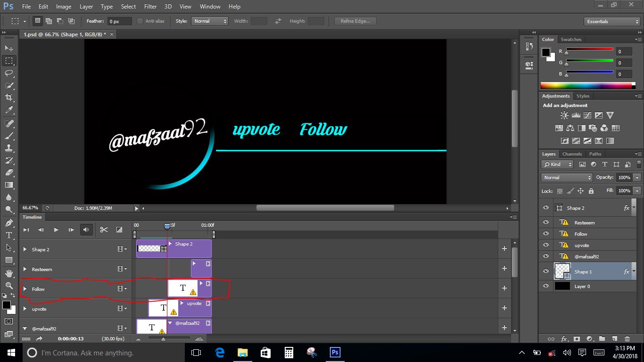This screenshot has height=362, width=644.
Task: Add a Levels adjustment
Action: click(576, 115)
